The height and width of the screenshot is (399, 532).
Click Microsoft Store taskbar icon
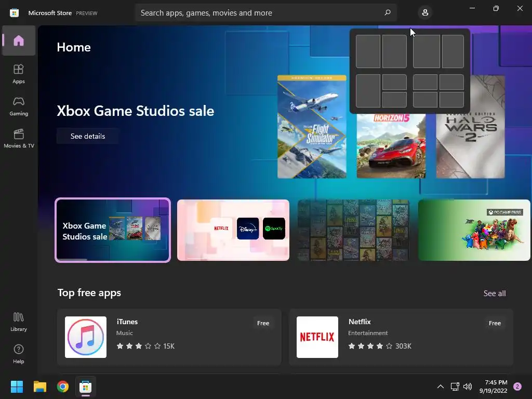[86, 387]
